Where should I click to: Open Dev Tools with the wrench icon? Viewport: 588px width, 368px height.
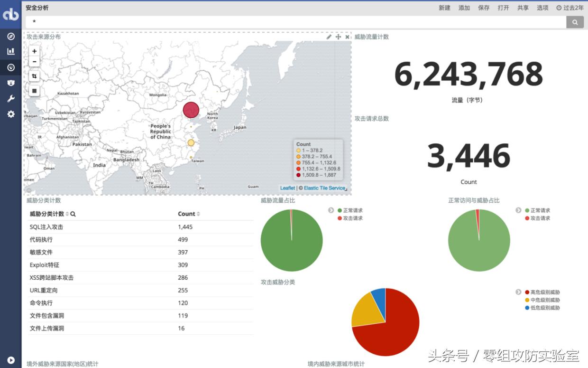tap(10, 98)
